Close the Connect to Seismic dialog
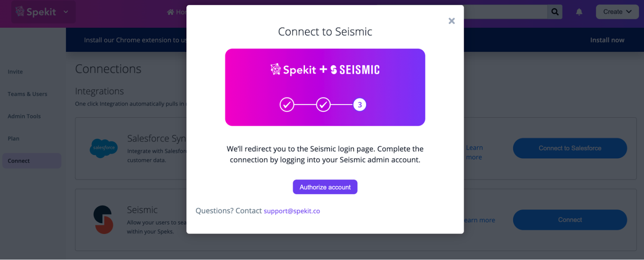644x260 pixels. pyautogui.click(x=452, y=21)
